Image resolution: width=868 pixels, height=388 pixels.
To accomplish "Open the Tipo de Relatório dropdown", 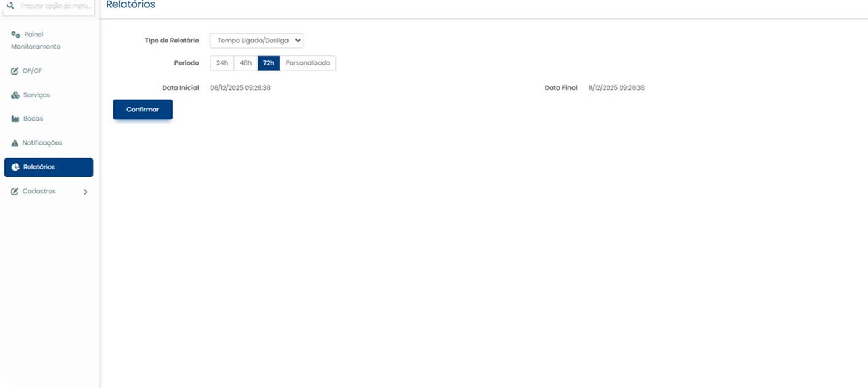I will click(x=256, y=41).
